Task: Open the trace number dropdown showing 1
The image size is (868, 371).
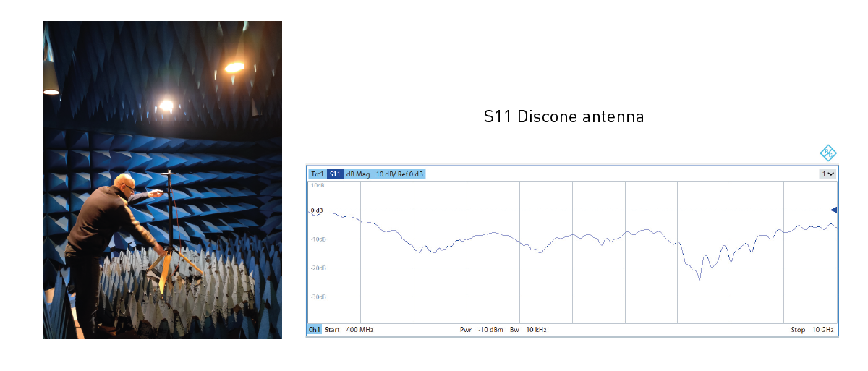Action: click(x=827, y=174)
